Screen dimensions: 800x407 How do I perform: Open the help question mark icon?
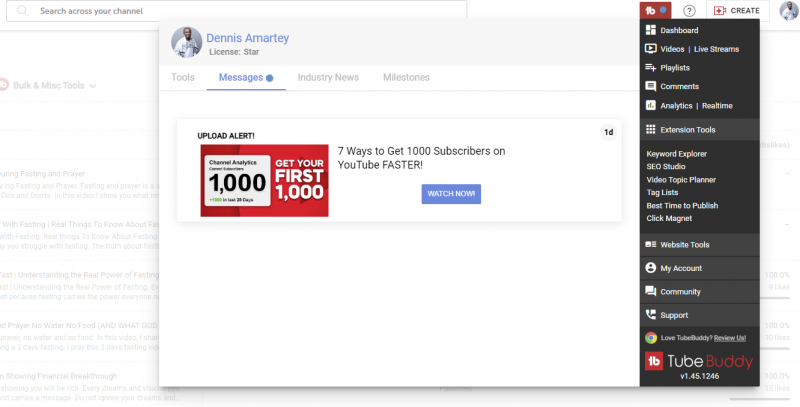tap(689, 11)
